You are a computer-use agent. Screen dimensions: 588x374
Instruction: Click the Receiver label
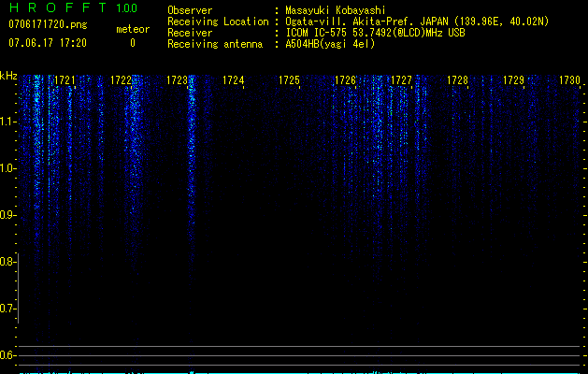(x=190, y=33)
